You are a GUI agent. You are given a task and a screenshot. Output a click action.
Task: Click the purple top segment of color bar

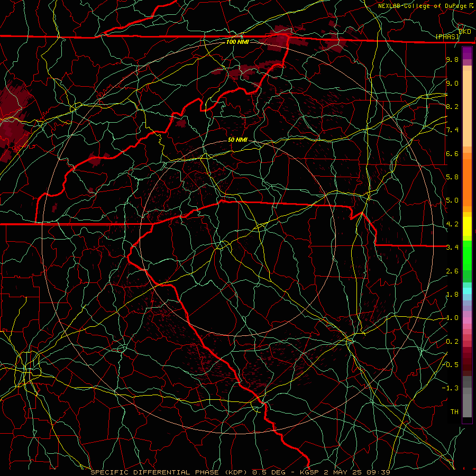click(467, 53)
